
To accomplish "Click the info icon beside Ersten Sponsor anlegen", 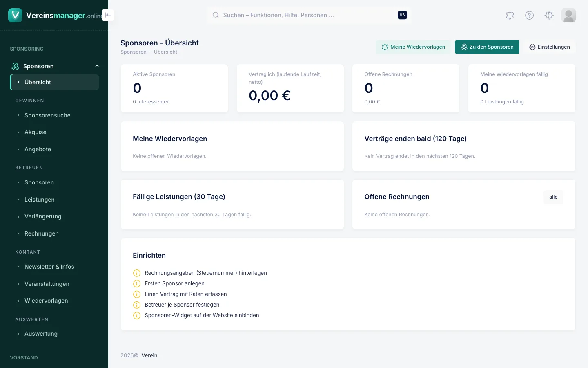I will tap(137, 284).
